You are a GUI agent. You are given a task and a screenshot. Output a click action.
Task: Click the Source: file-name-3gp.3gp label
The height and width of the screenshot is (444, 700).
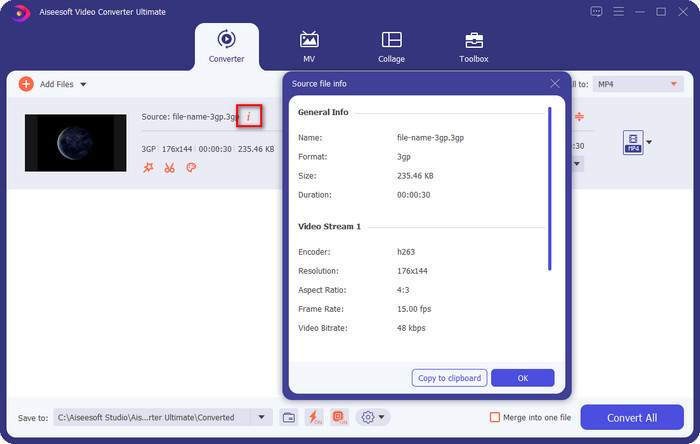(x=190, y=116)
